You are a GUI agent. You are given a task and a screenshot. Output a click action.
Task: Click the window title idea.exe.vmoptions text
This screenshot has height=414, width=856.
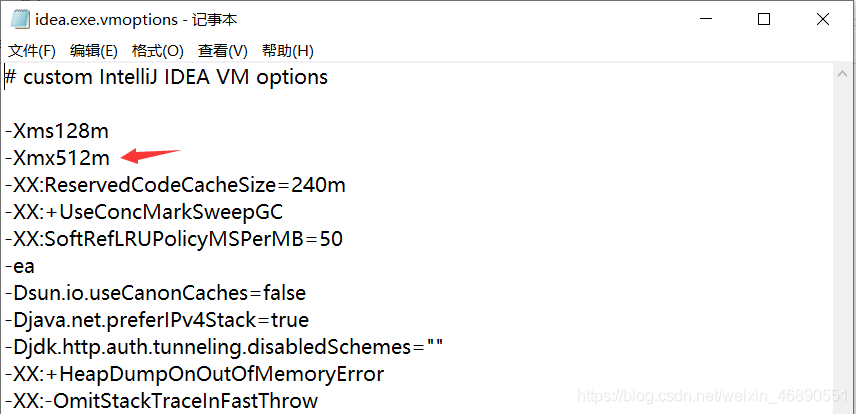point(106,20)
